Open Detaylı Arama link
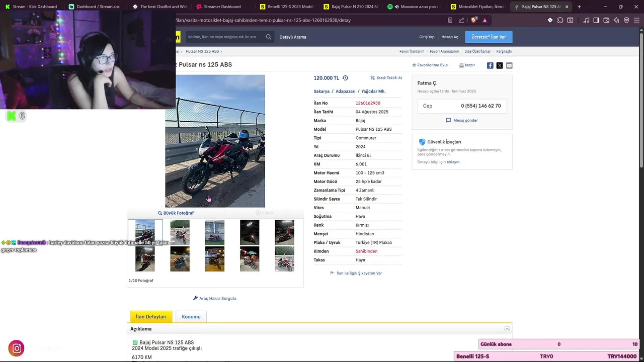The image size is (644, 362). click(293, 37)
